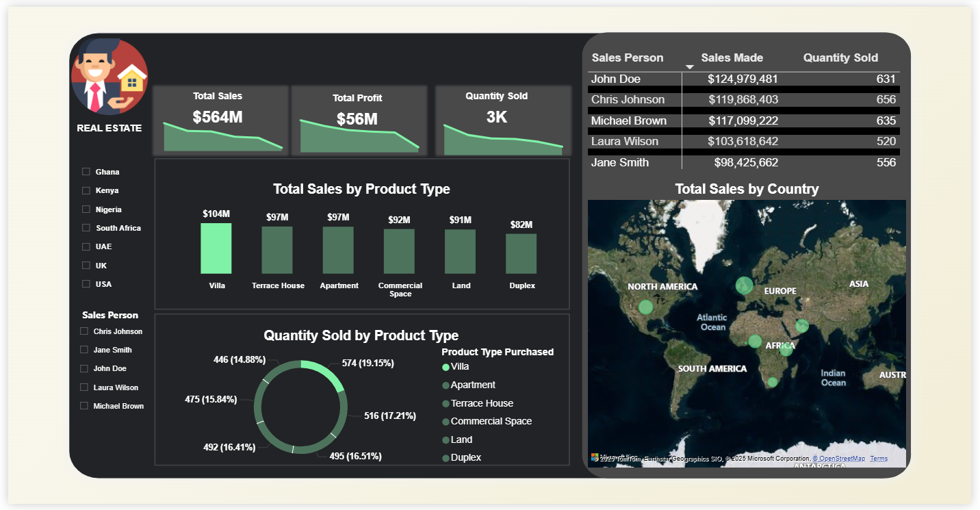980x510 pixels.
Task: Select Commercial Space in the legend
Action: pos(491,422)
